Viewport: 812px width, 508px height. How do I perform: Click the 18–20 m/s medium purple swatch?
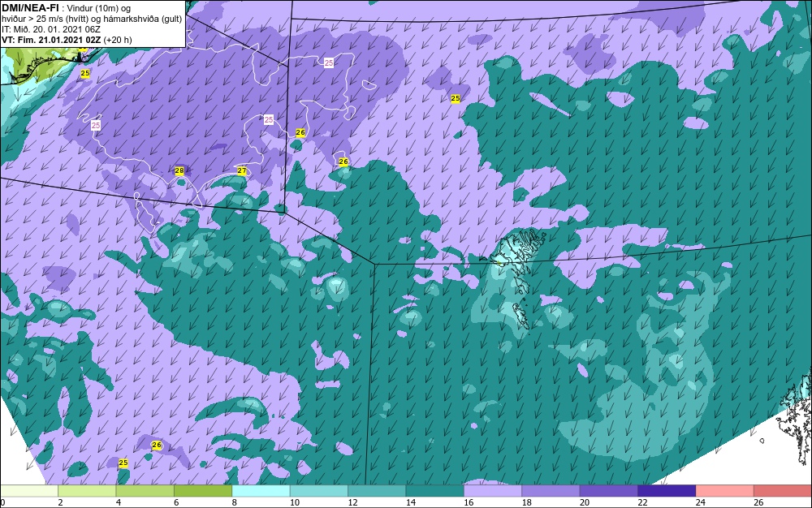click(x=551, y=491)
